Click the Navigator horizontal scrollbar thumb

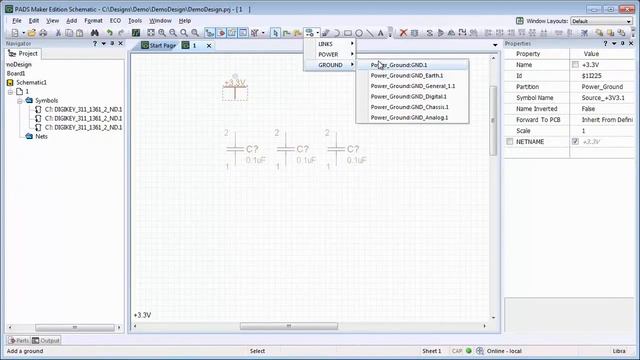[x=75, y=327]
